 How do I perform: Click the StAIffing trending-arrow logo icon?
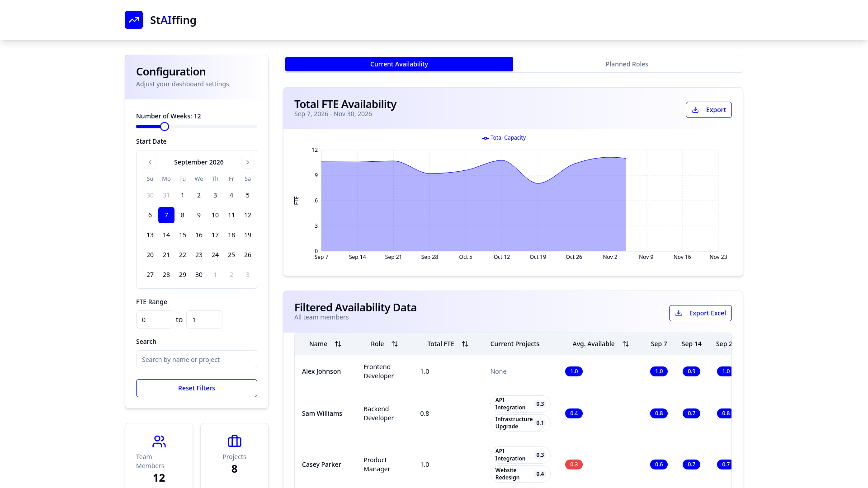point(134,20)
